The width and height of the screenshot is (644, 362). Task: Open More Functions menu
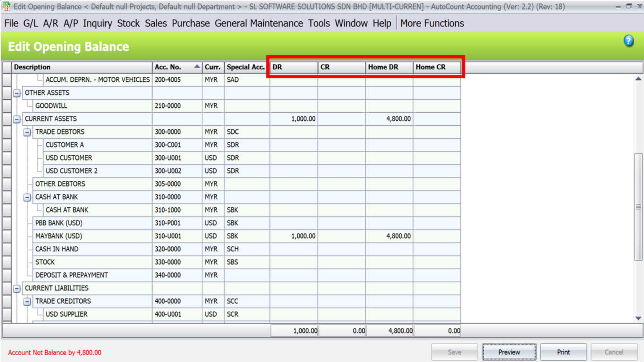tap(432, 23)
